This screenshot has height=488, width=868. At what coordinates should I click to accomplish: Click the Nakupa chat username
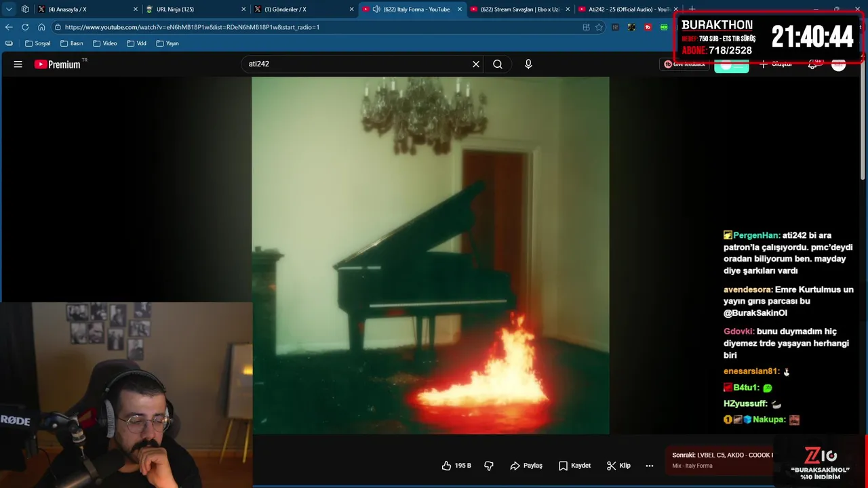[769, 420]
